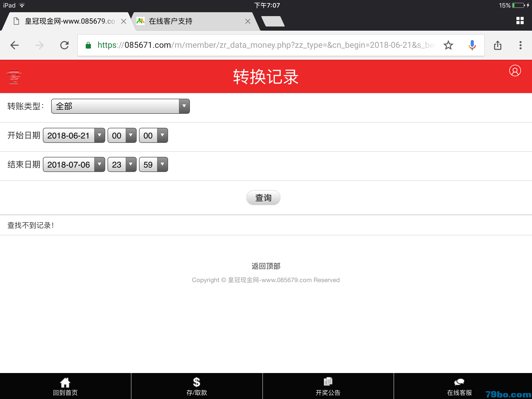The height and width of the screenshot is (399, 532).
Task: Open the user profile icon
Action: (x=515, y=71)
